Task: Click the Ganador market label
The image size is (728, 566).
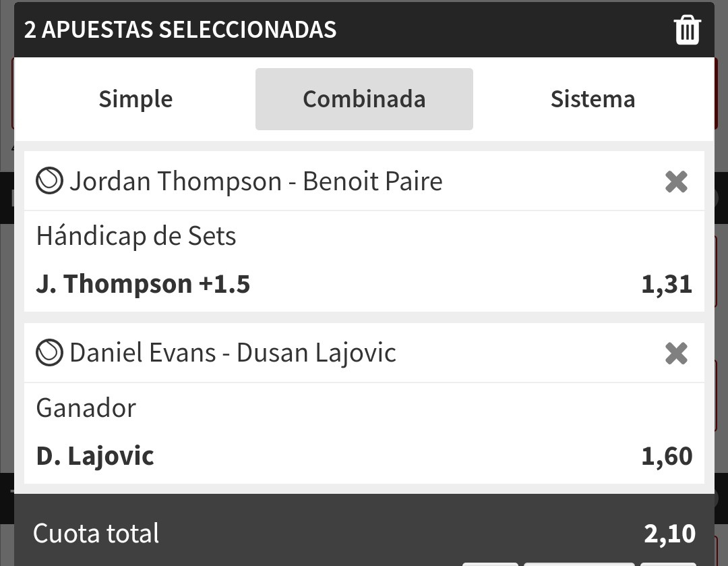Action: click(86, 408)
